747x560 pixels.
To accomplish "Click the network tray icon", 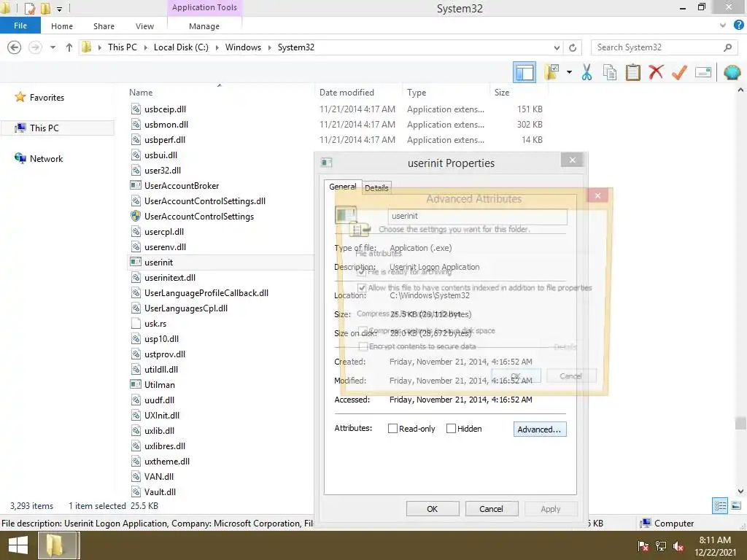I will tap(661, 546).
